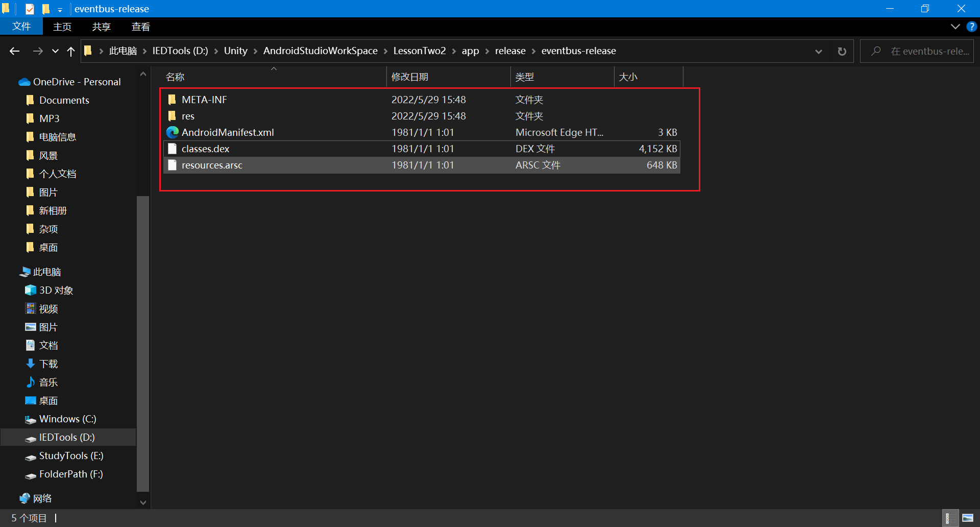
Task: Open Explorer help question mark icon
Action: [971, 27]
